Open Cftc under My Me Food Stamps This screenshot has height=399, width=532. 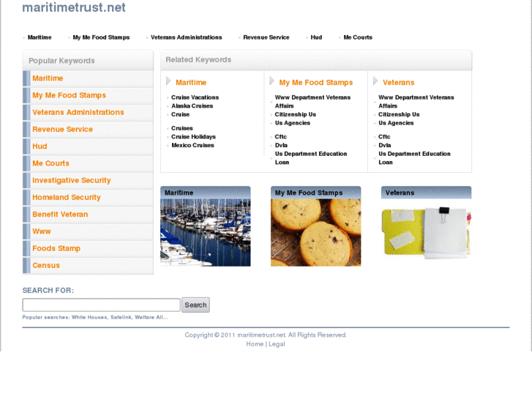click(280, 136)
